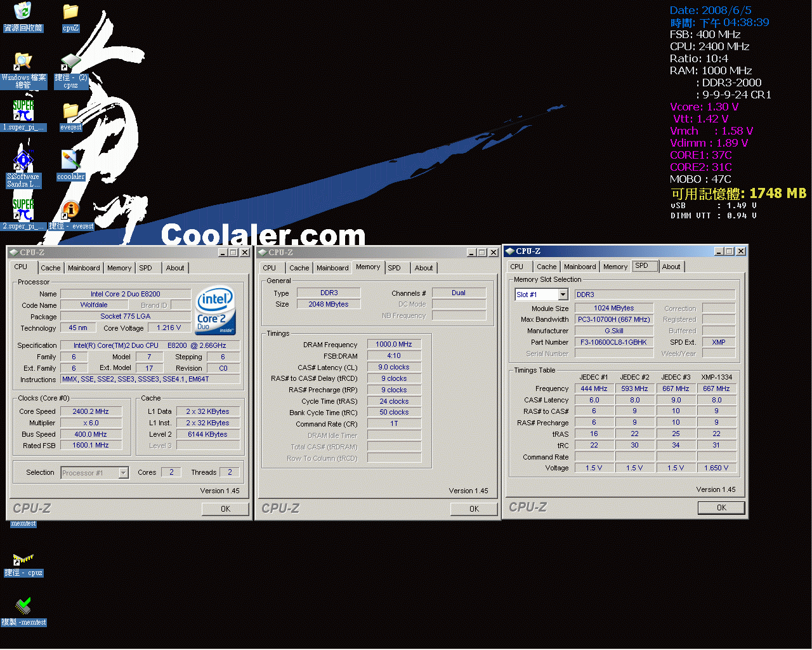Click the SPD Ext. XMP field
Screen dimensions: 812x650
[x=719, y=342]
